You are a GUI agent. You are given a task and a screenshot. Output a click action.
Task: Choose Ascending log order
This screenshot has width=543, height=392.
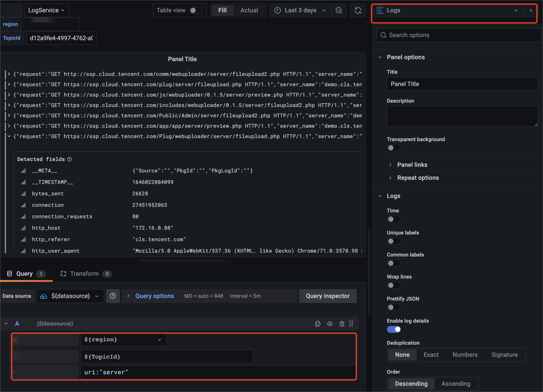point(456,384)
